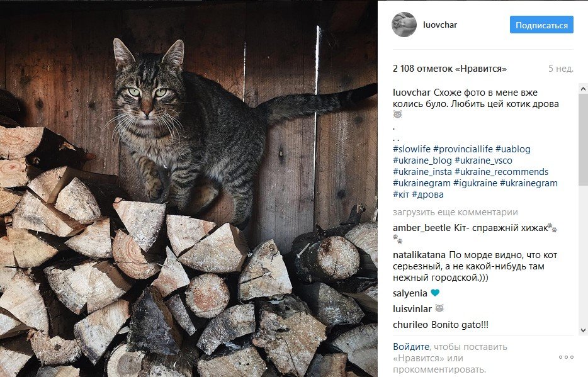Viewport: 588px width, 377px height.
Task: Open luovchar username link in header
Action: [440, 25]
